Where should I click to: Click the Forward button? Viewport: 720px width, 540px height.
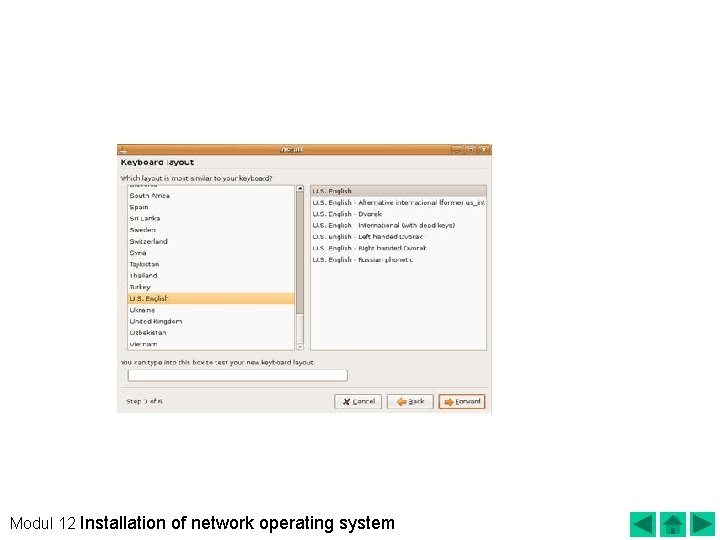[462, 402]
